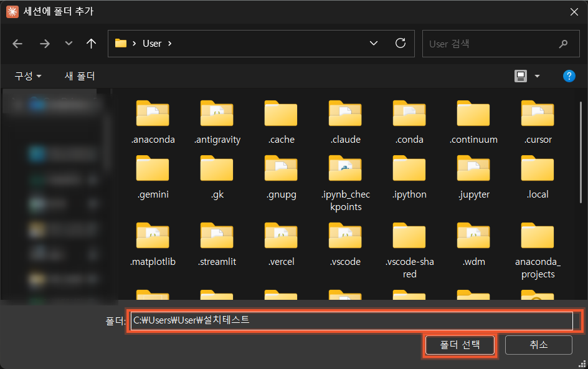Select the .gk folder
This screenshot has width=588, height=369.
[217, 177]
